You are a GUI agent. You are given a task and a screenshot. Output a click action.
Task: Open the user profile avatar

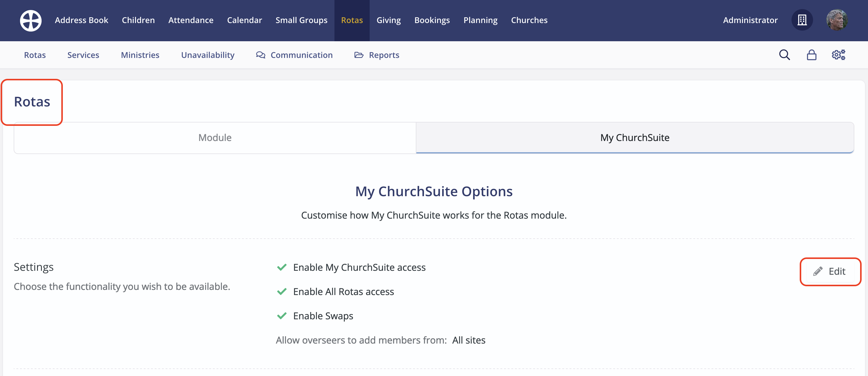837,20
